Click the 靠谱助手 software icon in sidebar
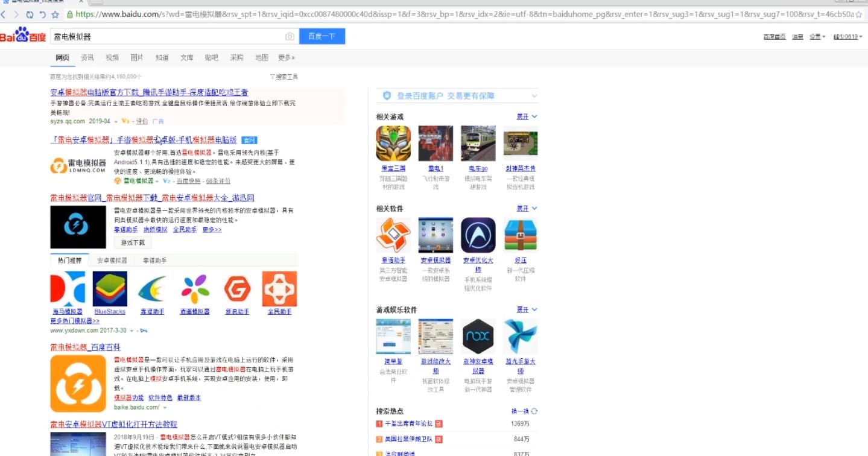868x456 pixels. (393, 235)
